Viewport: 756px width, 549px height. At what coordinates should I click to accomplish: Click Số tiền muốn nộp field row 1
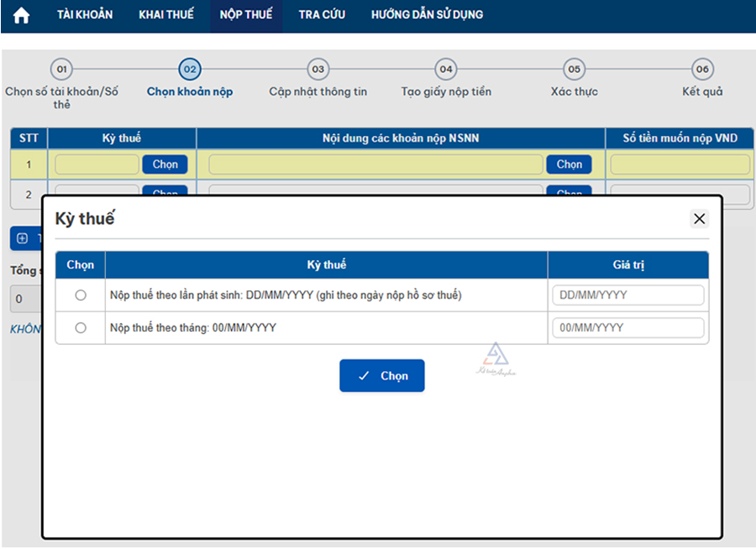point(680,165)
